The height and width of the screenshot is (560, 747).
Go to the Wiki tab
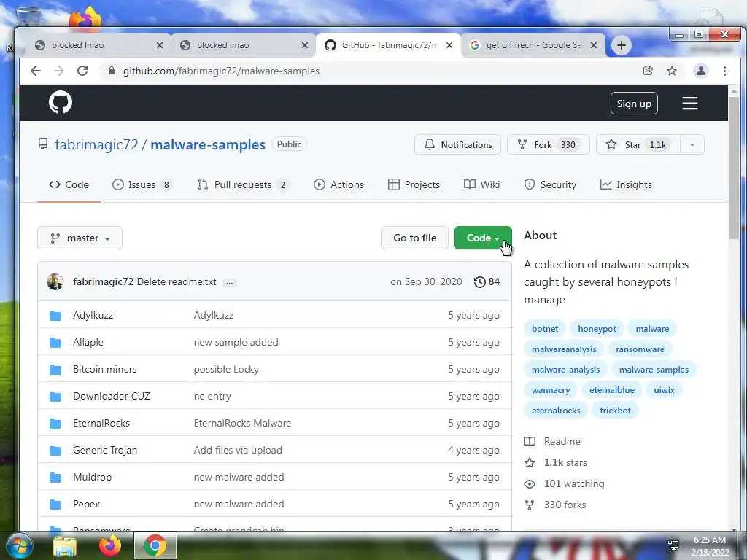(481, 184)
